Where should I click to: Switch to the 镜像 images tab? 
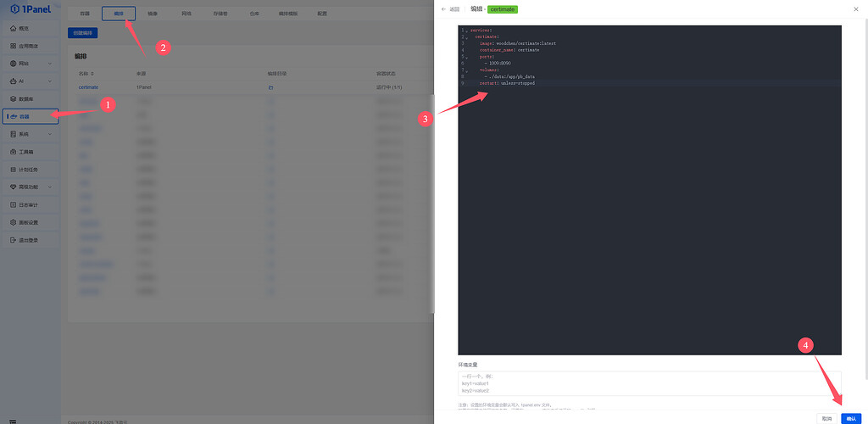click(152, 14)
